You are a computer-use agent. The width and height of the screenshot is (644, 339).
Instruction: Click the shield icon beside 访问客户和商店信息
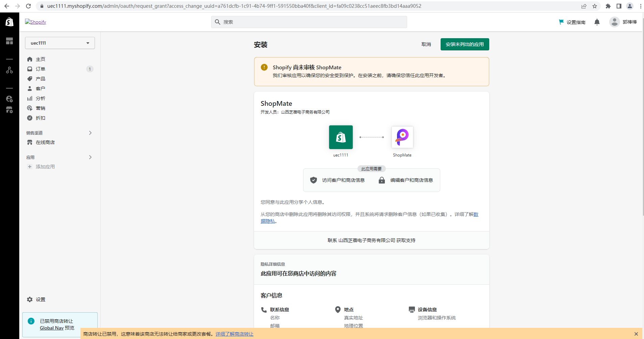pyautogui.click(x=314, y=180)
